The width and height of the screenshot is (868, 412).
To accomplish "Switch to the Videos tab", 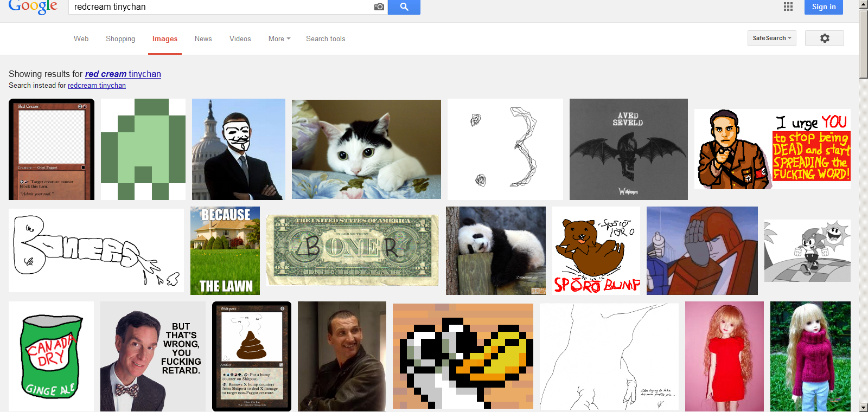I will (x=240, y=39).
